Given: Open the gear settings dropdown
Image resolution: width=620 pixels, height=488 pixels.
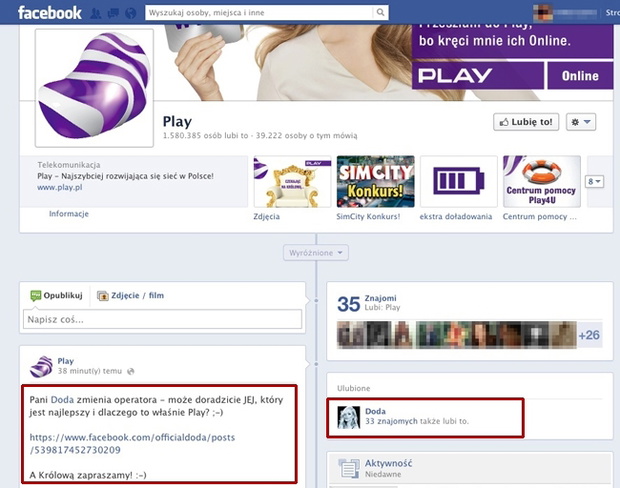Looking at the screenshot, I should coord(580,122).
